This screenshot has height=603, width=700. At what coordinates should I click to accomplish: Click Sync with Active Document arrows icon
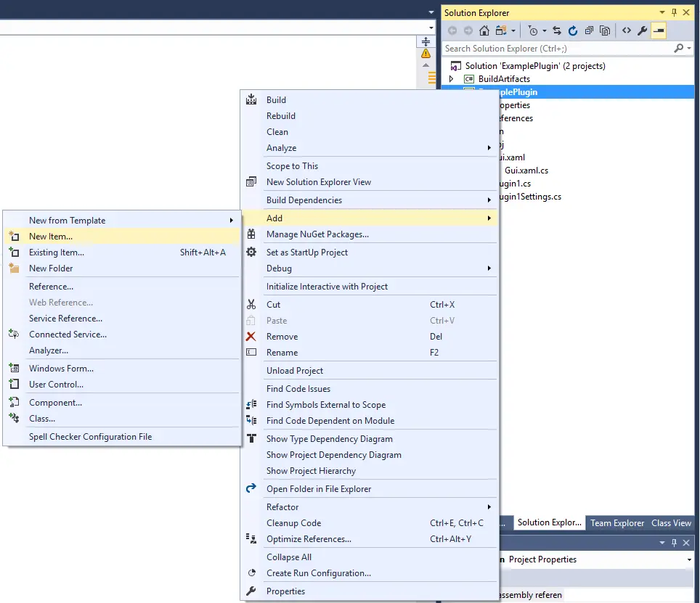pyautogui.click(x=557, y=30)
